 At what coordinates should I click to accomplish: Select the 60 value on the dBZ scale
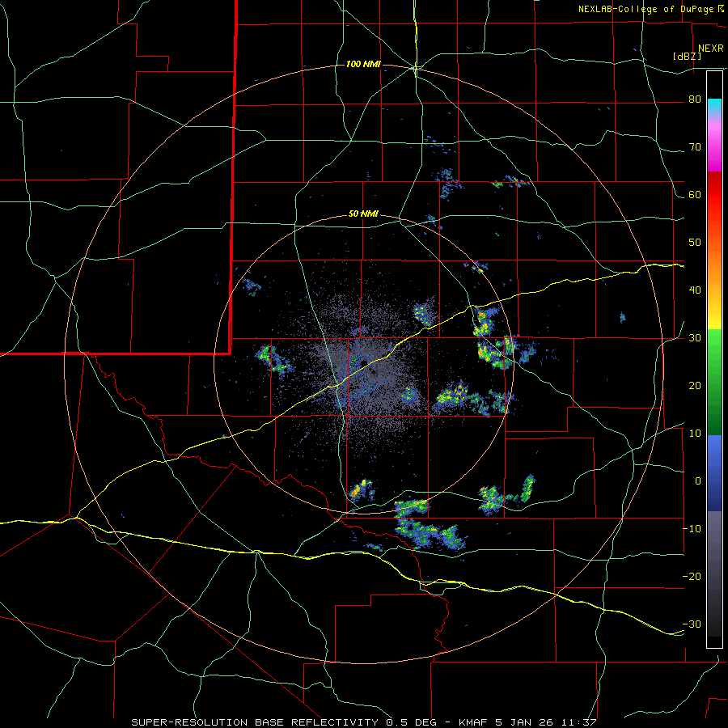(x=695, y=194)
